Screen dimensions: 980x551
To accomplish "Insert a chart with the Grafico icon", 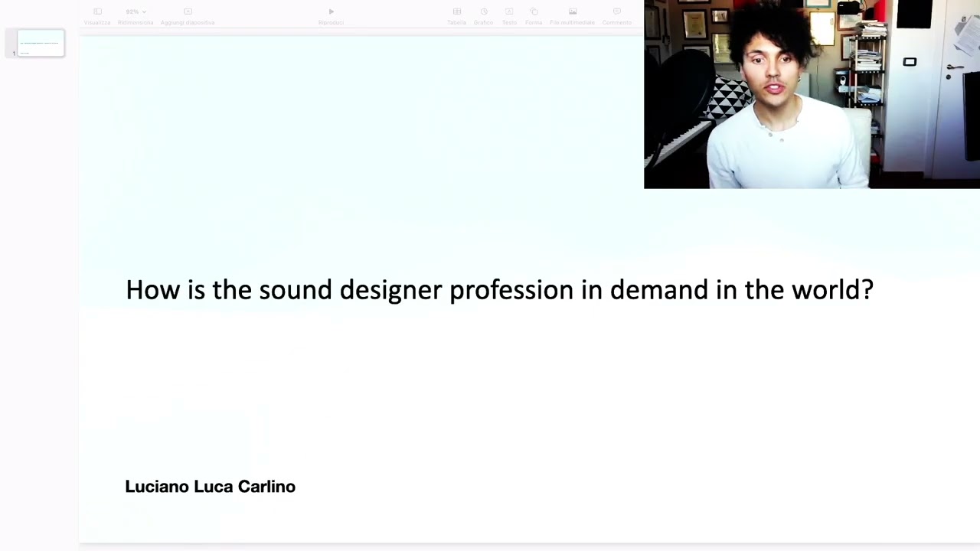I will point(484,16).
